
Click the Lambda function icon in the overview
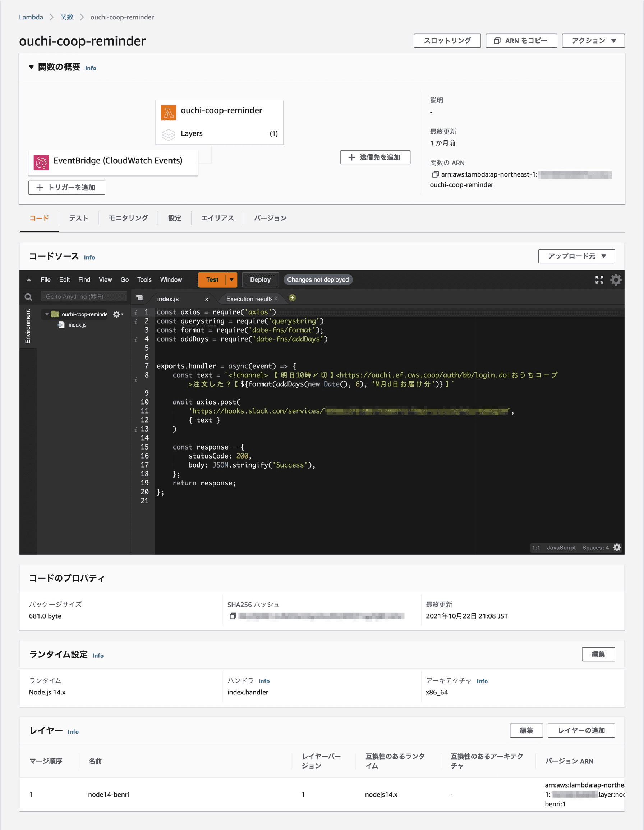coord(168,113)
